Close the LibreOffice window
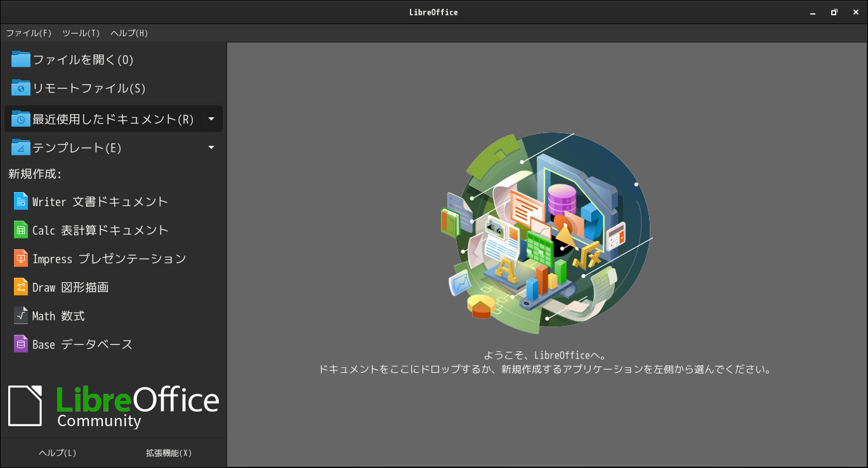This screenshot has width=868, height=468. (856, 12)
